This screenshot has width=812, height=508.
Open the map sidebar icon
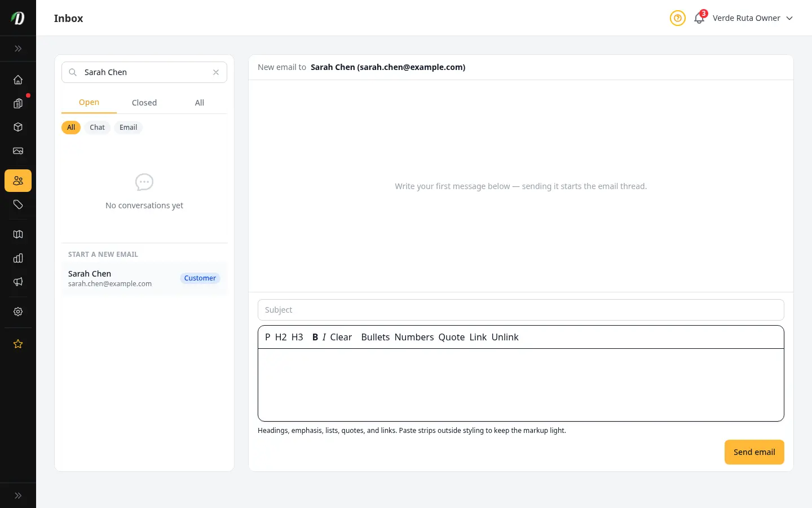pyautogui.click(x=18, y=234)
